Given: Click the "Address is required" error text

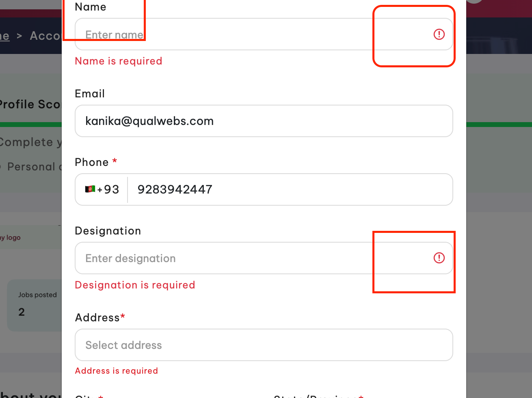Looking at the screenshot, I should [x=117, y=371].
